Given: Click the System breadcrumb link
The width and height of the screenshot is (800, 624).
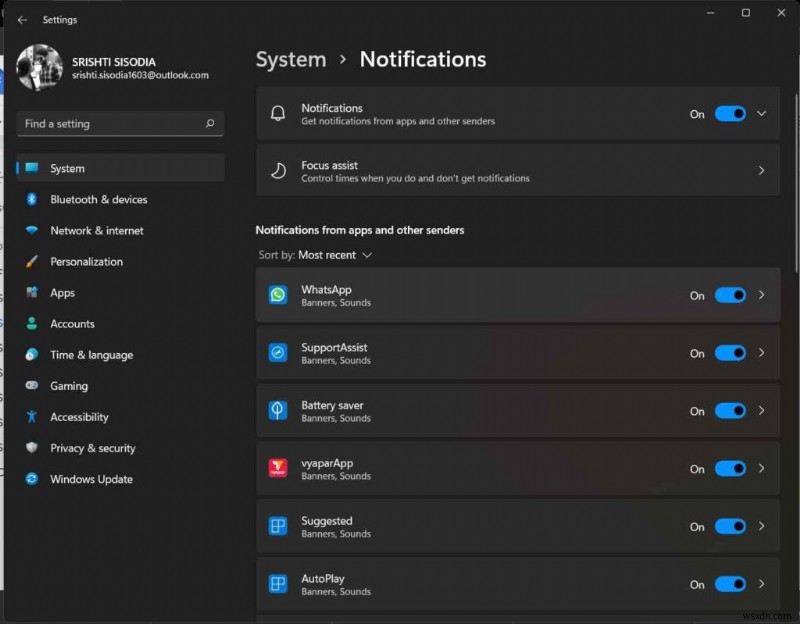Looking at the screenshot, I should (291, 59).
